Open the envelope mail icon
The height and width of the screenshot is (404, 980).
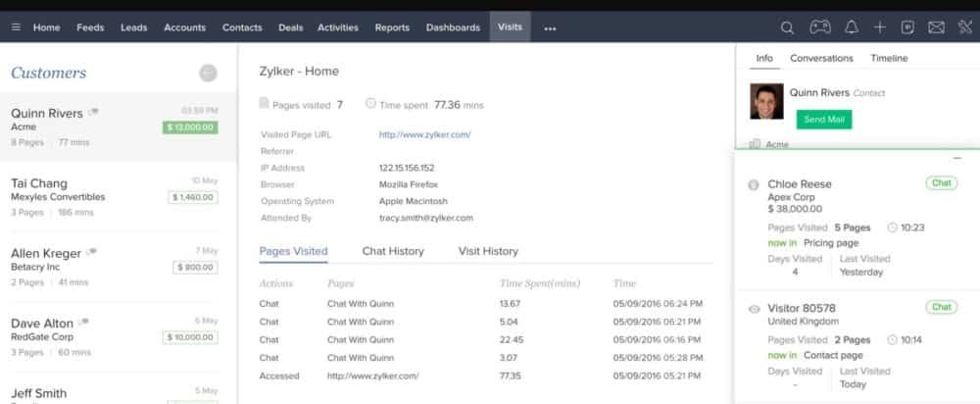click(936, 27)
